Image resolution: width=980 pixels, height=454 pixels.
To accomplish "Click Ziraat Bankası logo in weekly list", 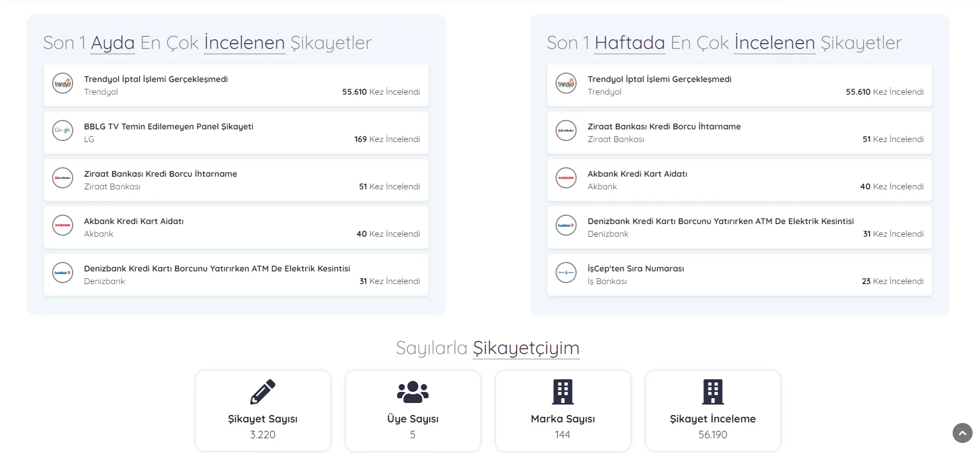I will pyautogui.click(x=566, y=130).
